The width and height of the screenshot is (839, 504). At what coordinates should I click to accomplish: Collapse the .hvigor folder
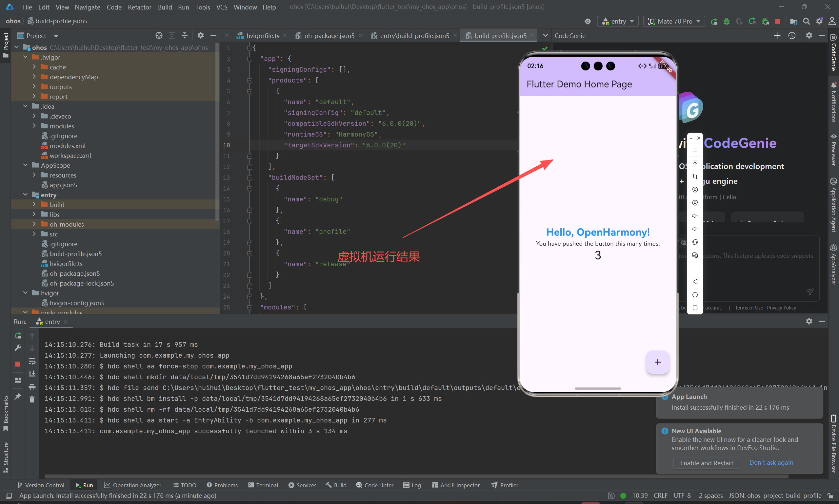(x=26, y=57)
